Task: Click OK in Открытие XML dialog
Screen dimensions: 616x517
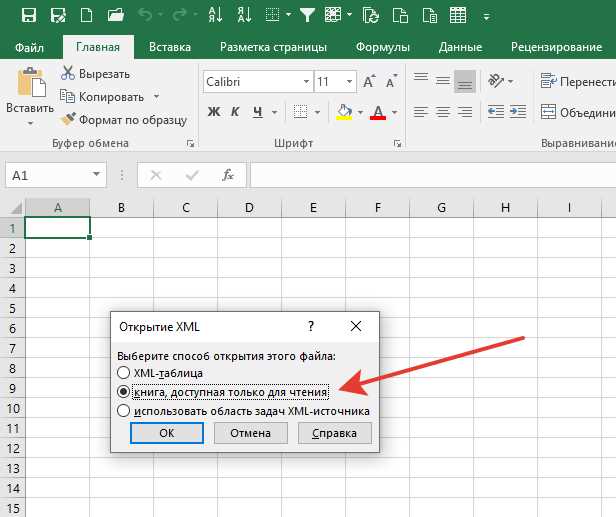Action: (167, 433)
